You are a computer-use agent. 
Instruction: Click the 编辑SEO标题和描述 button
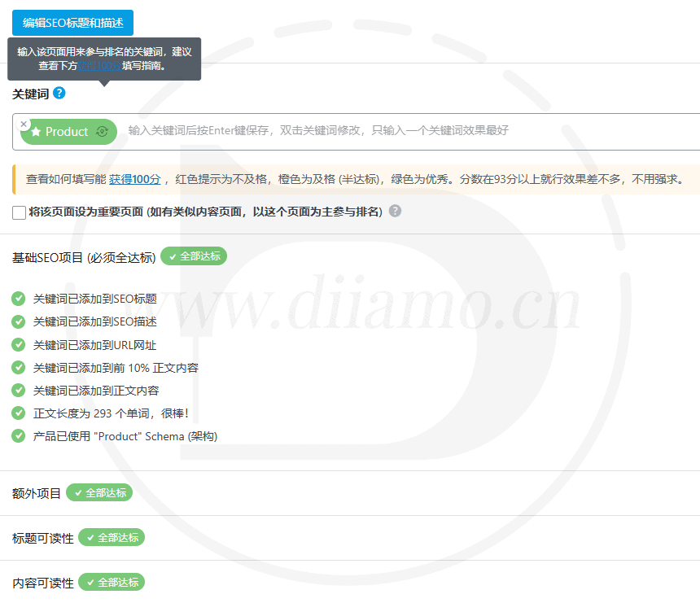coord(72,23)
